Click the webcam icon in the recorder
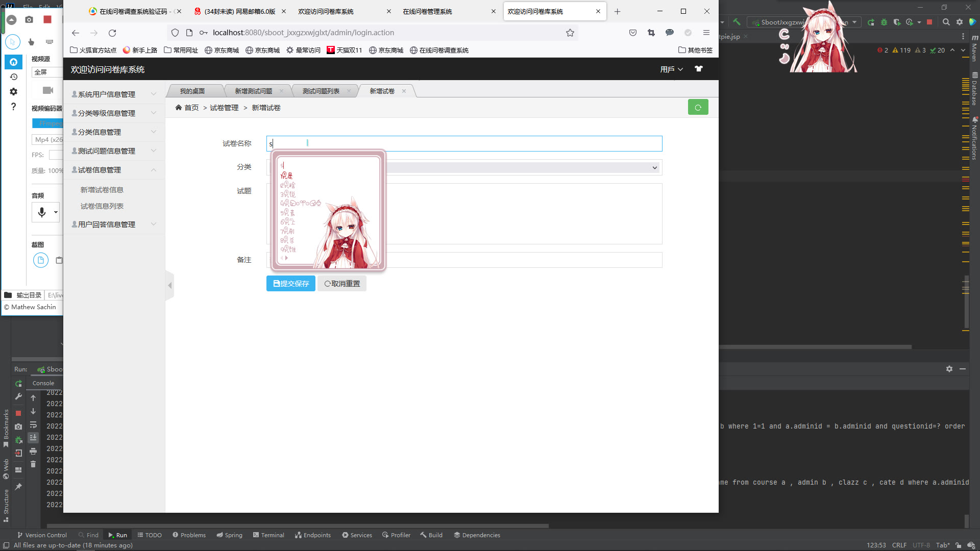 [48, 90]
